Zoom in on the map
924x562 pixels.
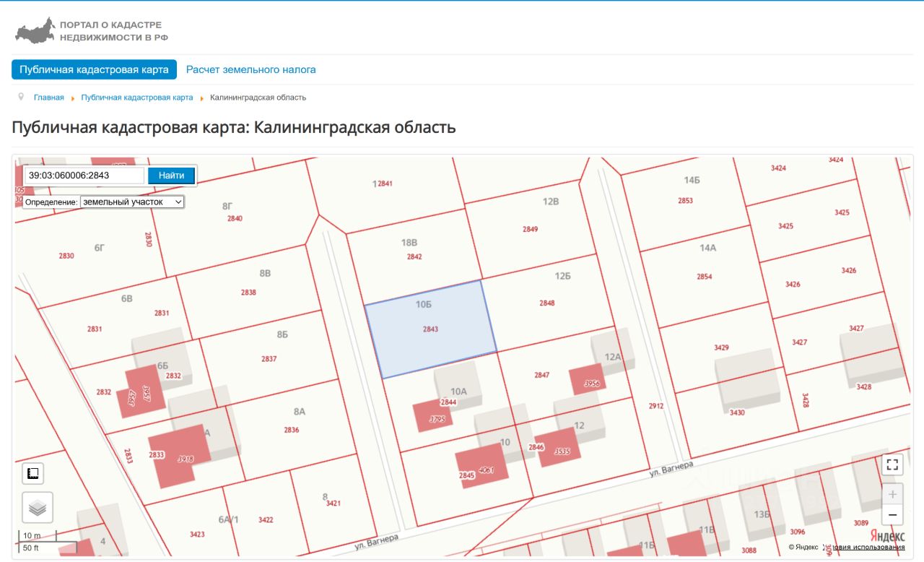(892, 494)
